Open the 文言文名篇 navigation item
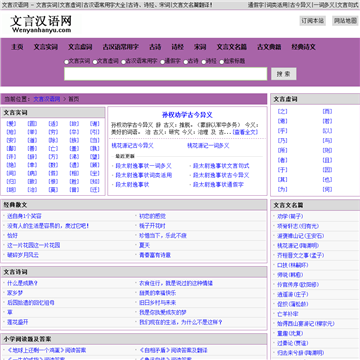Image resolution: width=360 pixels, height=360 pixels. tap(232, 47)
